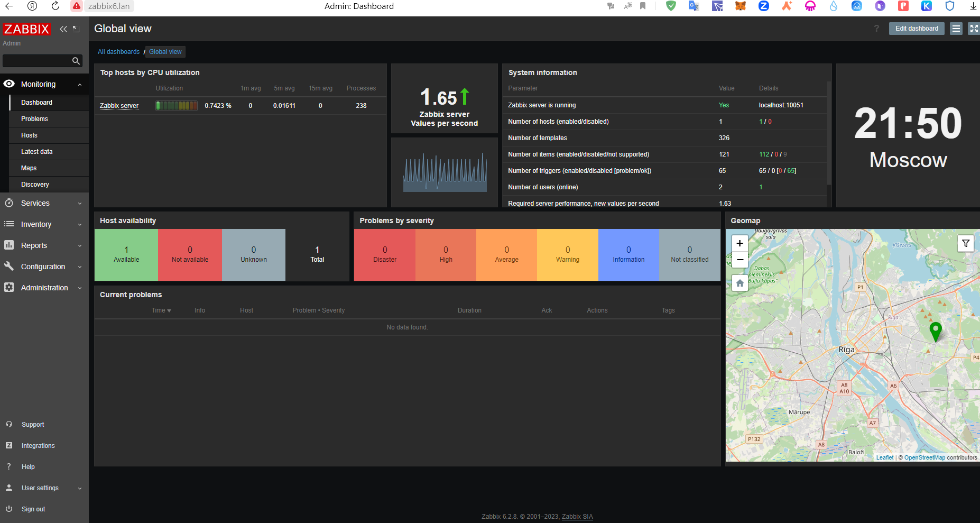
Task: Open the Reports section via its chart icon
Action: click(9, 245)
